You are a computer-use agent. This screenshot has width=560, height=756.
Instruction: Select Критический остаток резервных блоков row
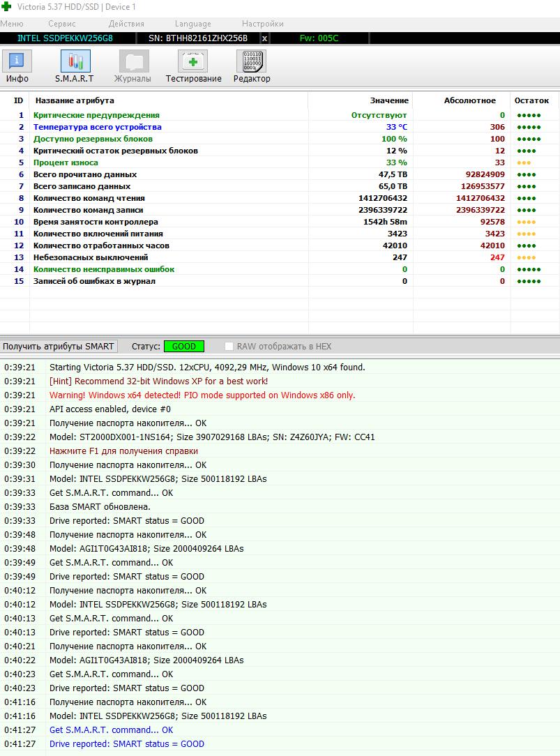click(280, 151)
